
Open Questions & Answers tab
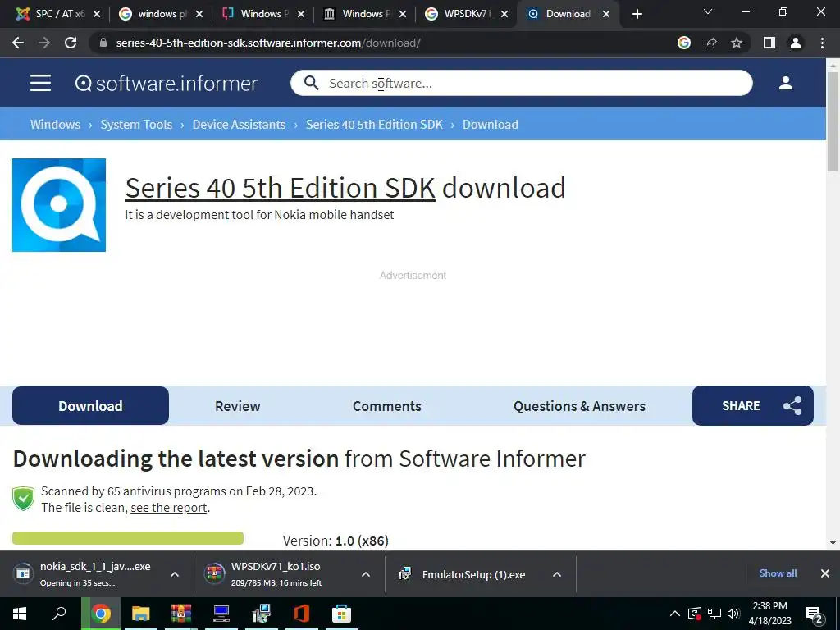click(x=579, y=406)
